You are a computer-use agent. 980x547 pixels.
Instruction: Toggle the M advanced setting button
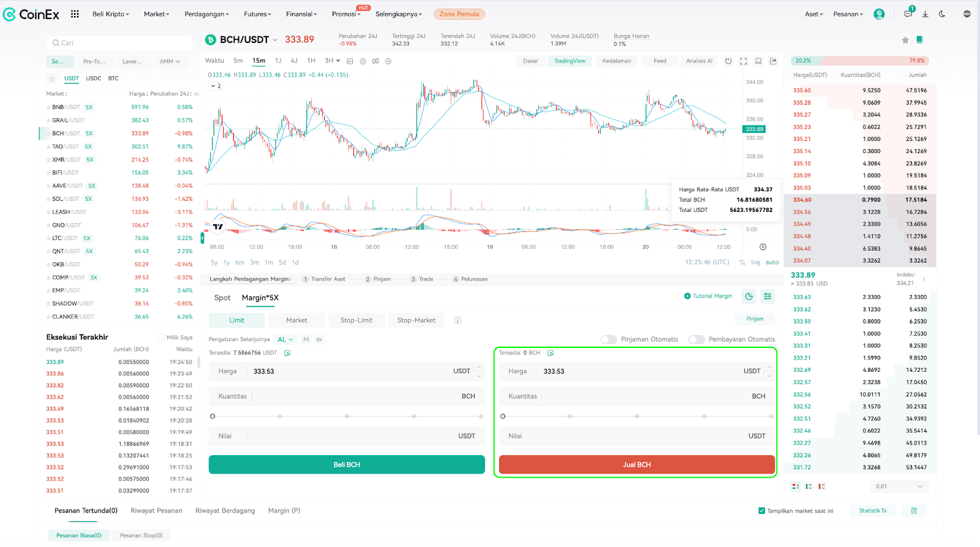[x=306, y=339]
